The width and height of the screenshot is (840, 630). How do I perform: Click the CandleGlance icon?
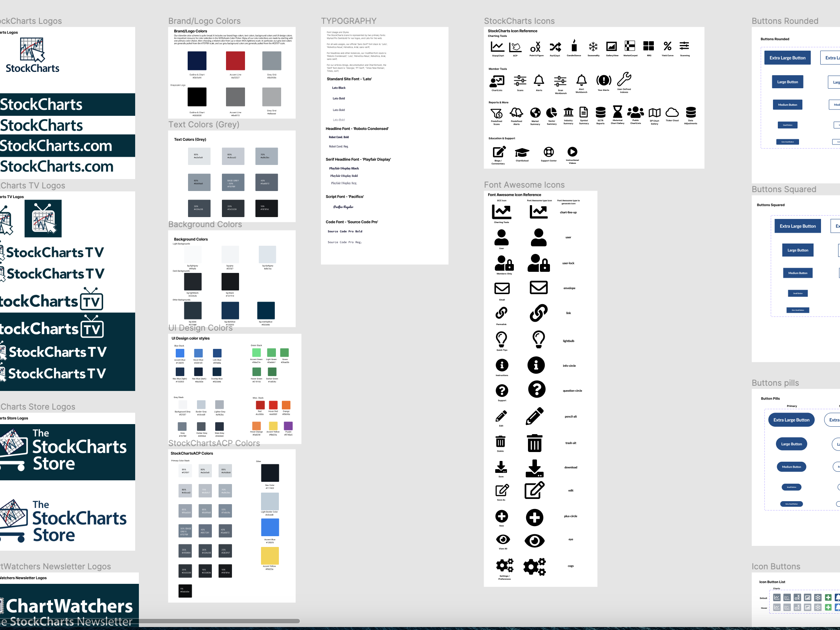coord(574,45)
